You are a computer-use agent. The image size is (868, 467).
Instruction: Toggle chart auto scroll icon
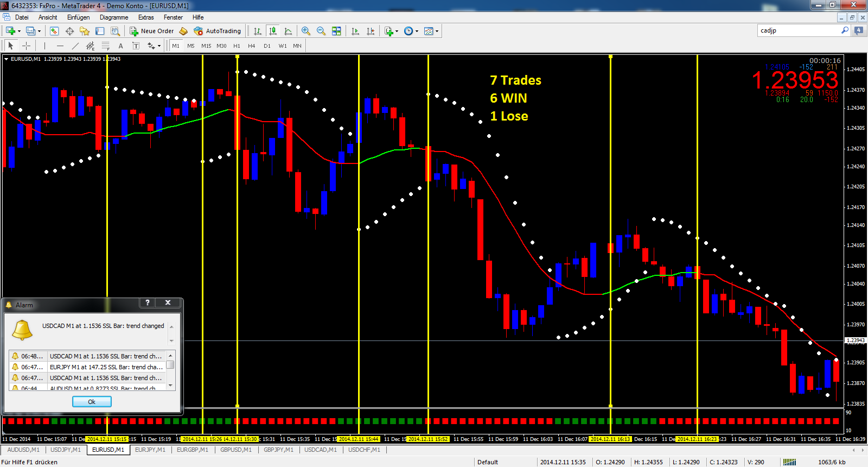pos(355,31)
